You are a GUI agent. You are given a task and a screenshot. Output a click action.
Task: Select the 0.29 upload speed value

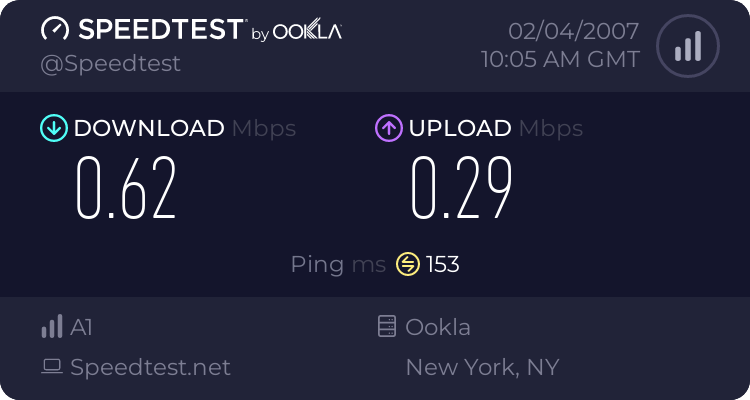462,190
